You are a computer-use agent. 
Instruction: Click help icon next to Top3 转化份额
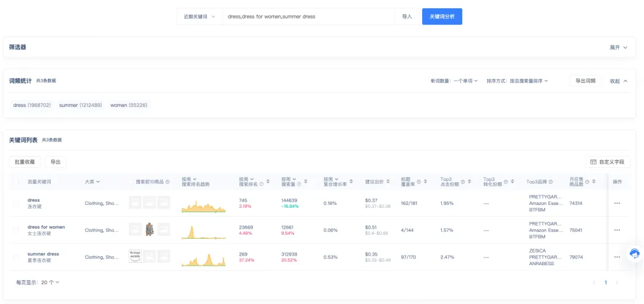click(506, 182)
